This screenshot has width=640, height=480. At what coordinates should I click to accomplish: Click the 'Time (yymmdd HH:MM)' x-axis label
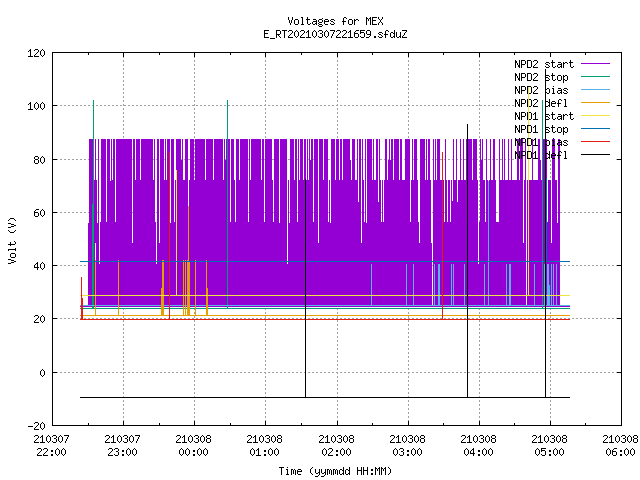coord(335,471)
